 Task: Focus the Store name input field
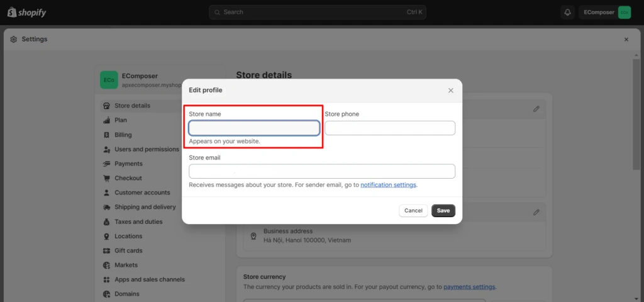point(254,128)
